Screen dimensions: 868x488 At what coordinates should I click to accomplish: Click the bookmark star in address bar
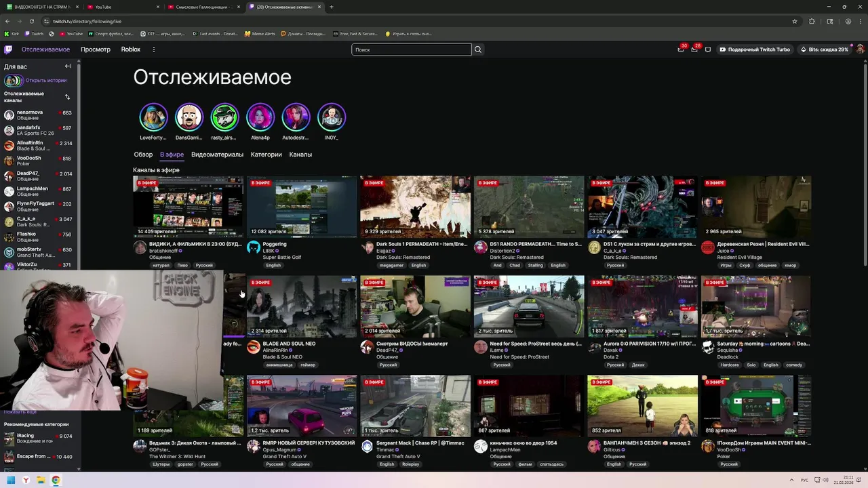click(795, 21)
